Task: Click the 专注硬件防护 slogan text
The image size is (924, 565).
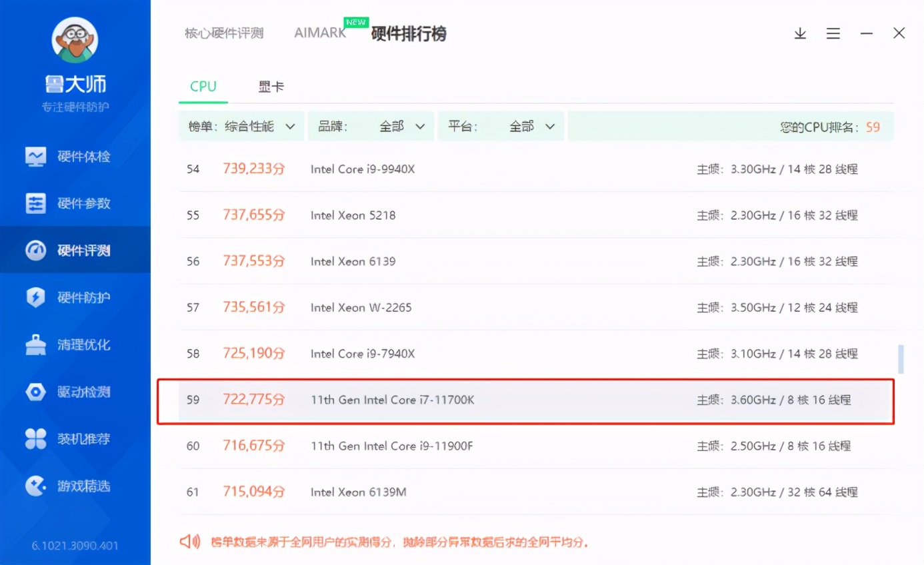Action: click(x=75, y=107)
